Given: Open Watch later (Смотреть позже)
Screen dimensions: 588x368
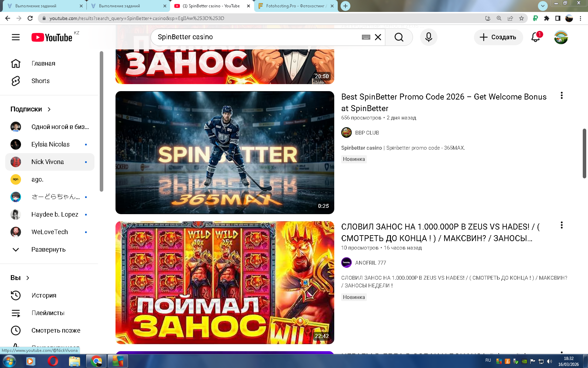Looking at the screenshot, I should (50, 330).
